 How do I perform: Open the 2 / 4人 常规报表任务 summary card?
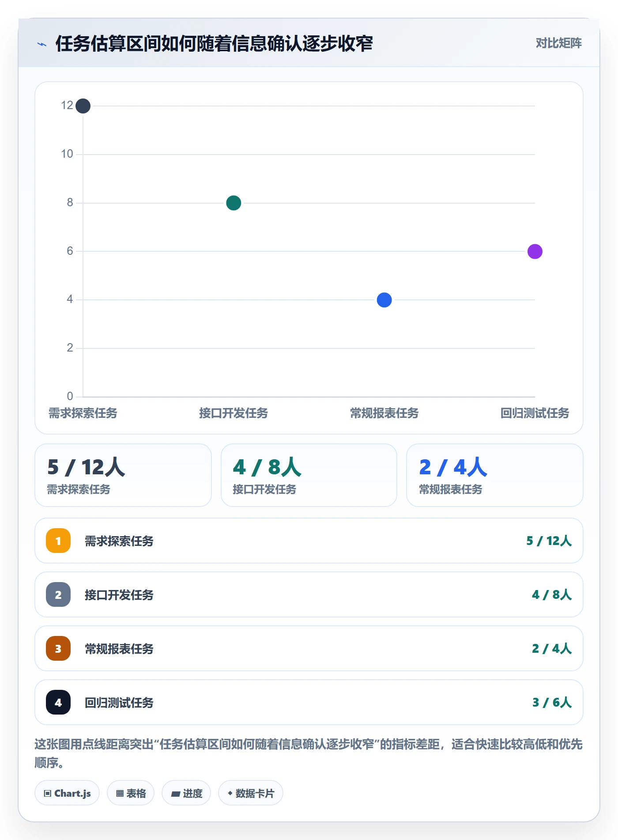point(495,475)
